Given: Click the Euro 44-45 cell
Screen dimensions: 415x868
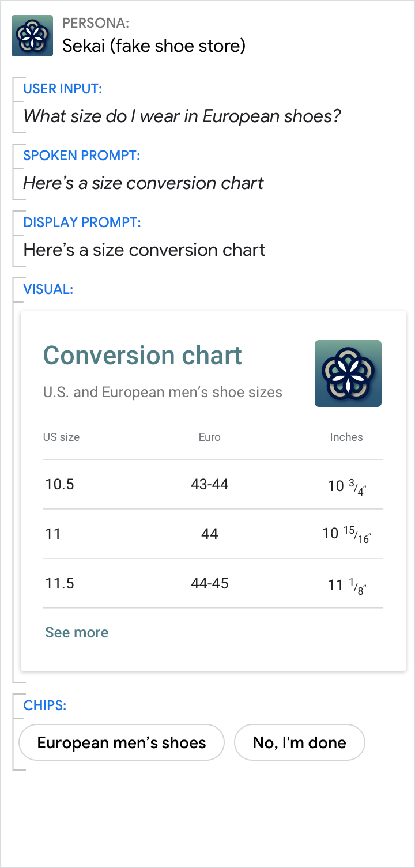Looking at the screenshot, I should [x=209, y=583].
